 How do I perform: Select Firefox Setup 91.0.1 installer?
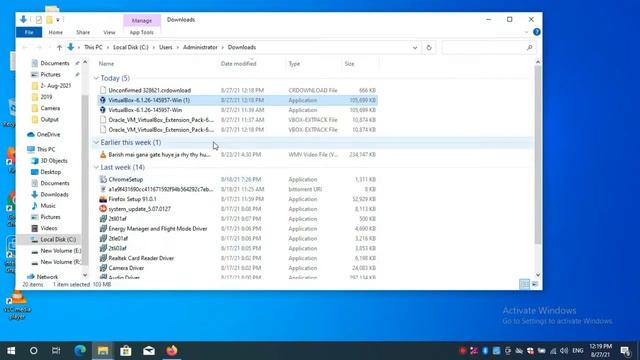click(132, 199)
